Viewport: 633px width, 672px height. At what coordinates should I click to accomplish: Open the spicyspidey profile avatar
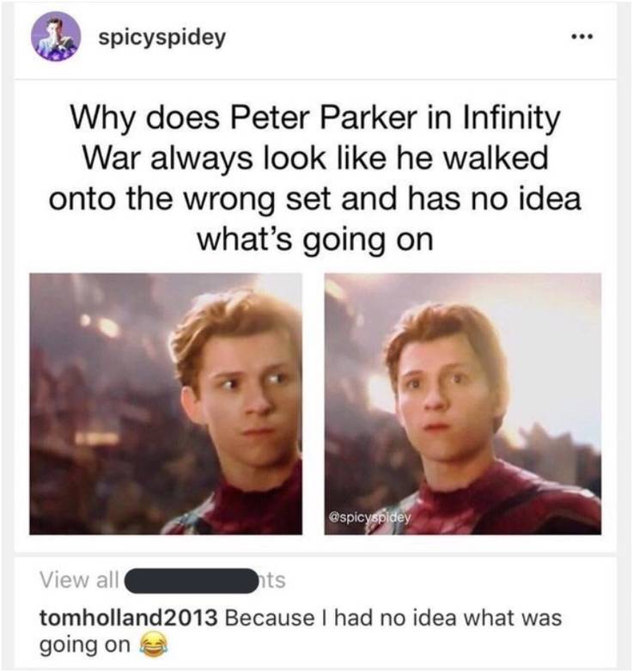pos(56,39)
